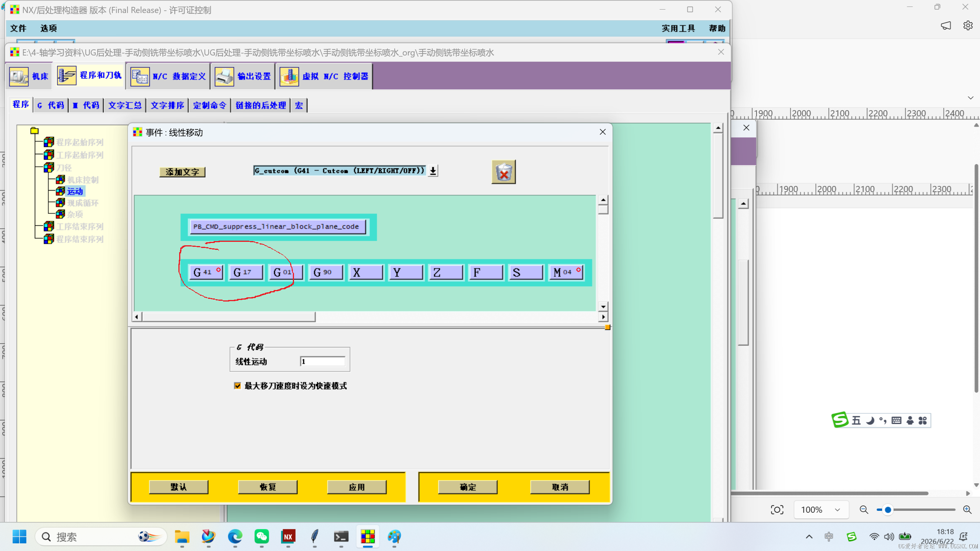Click the root folder icon in tree
Viewport: 980px width, 551px height.
34,131
